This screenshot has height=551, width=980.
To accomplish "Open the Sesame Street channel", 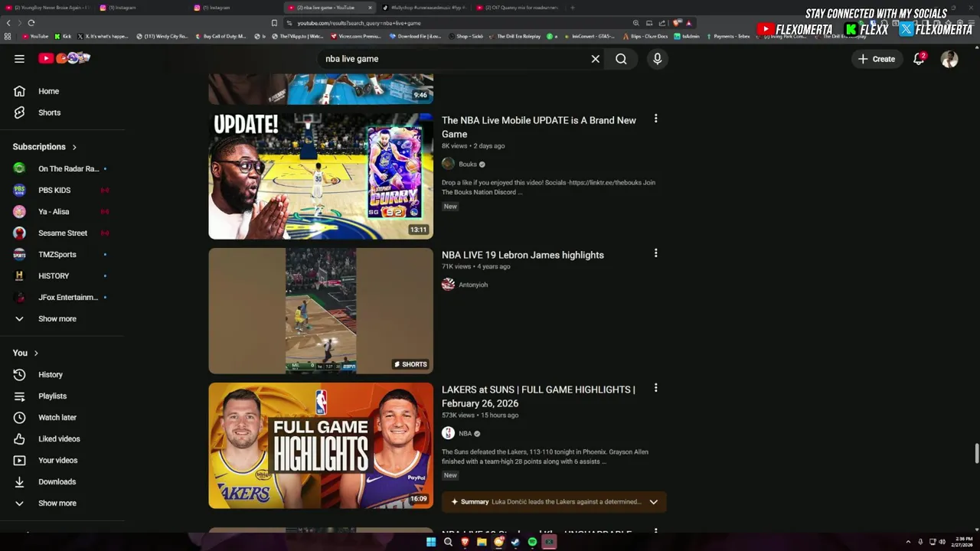I will click(63, 233).
